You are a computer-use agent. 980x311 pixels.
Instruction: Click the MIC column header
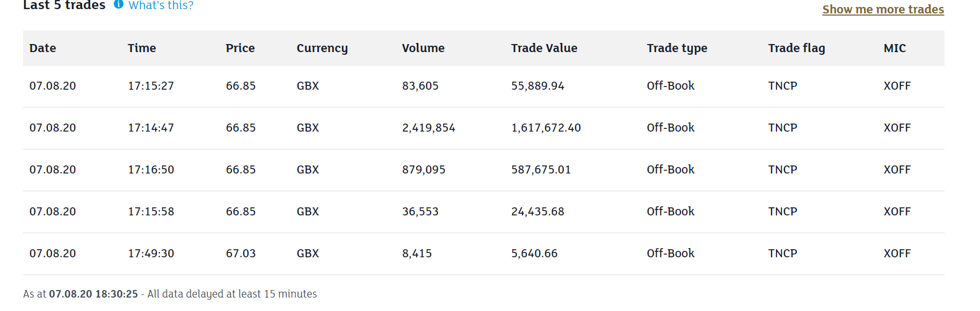coord(895,48)
